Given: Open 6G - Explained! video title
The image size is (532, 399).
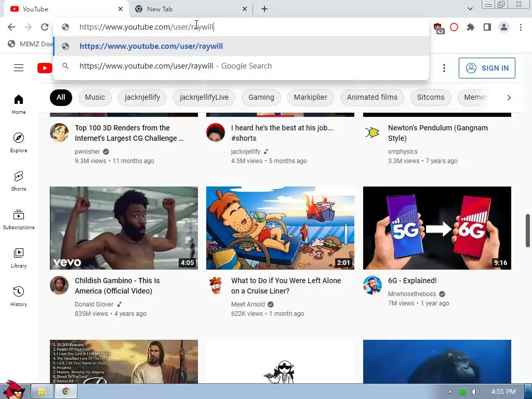Looking at the screenshot, I should pyautogui.click(x=412, y=281).
